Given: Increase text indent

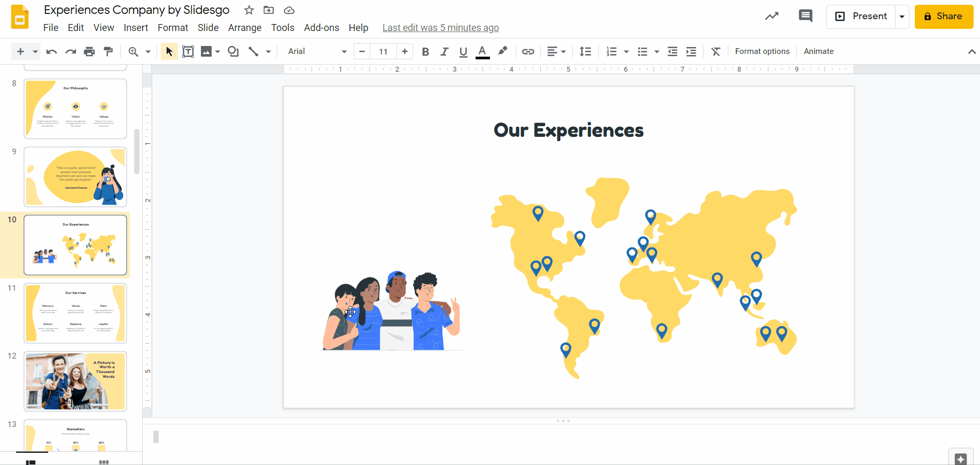Looking at the screenshot, I should [691, 51].
